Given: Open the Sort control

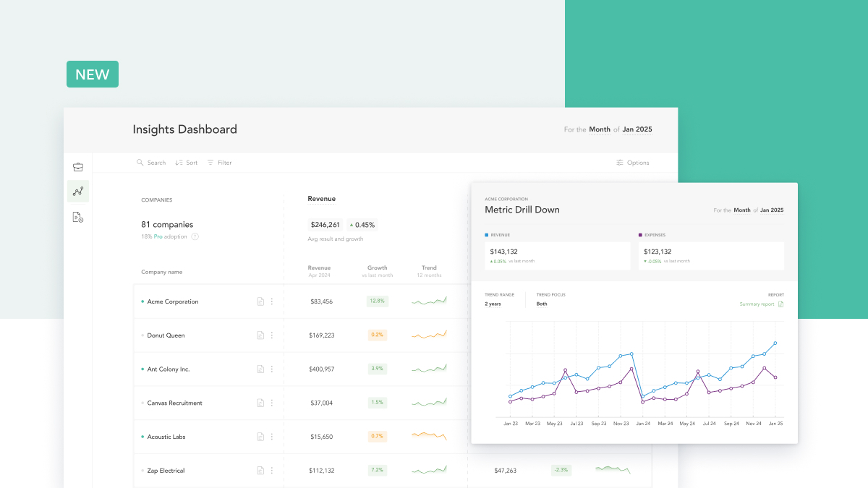Looking at the screenshot, I should tap(187, 163).
